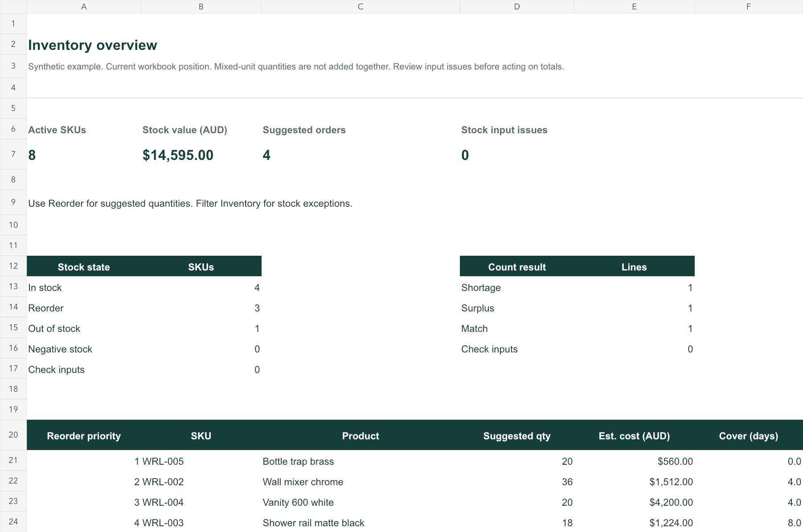Select the row 7 header
Screen dimensions: 803x532
tap(13, 154)
